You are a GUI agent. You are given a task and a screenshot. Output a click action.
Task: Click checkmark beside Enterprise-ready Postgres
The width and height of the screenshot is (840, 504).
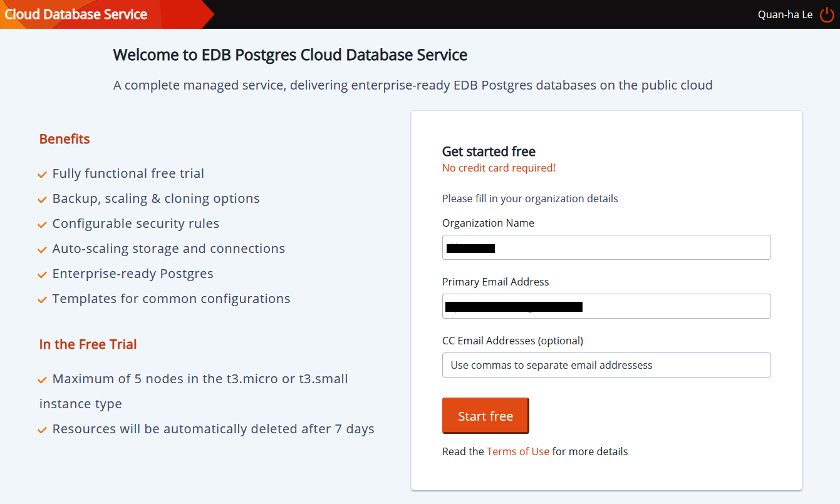[x=43, y=275]
